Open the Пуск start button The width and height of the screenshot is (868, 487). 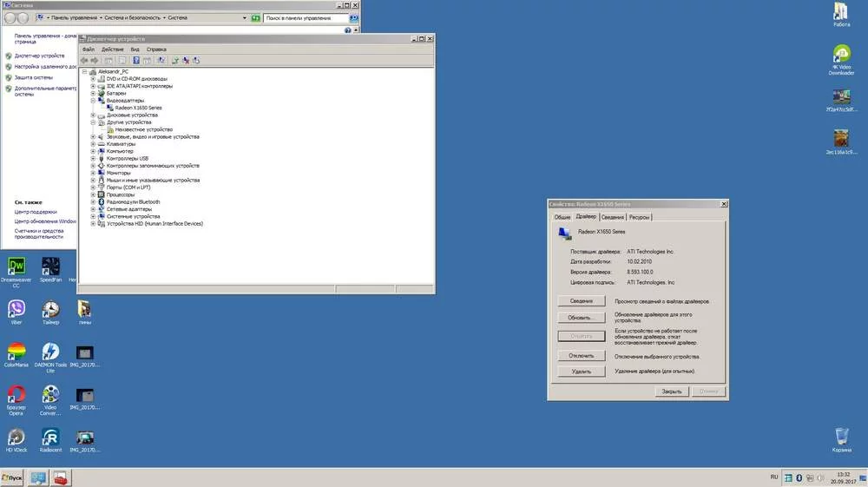[x=12, y=477]
